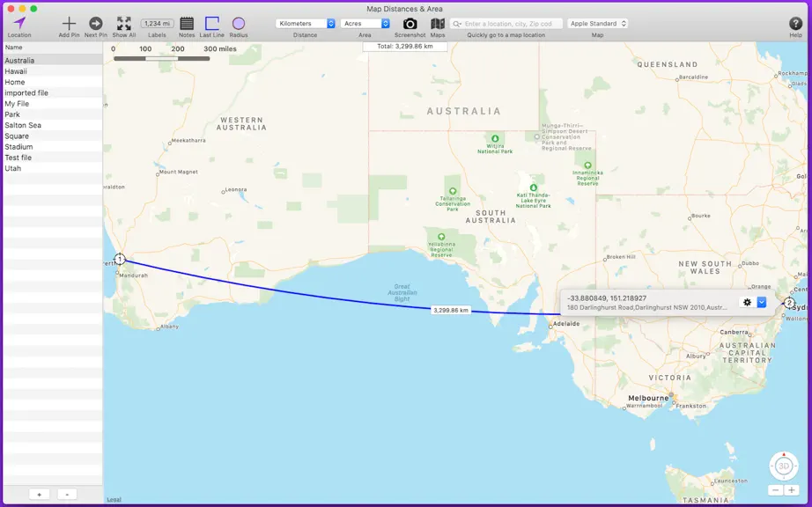
Task: Select Test file in the list
Action: coord(53,158)
